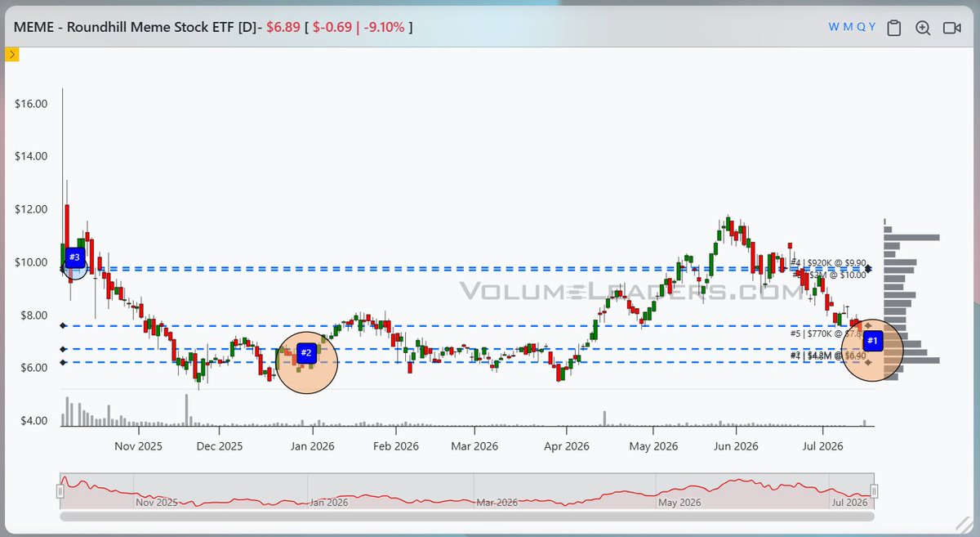Click the tall volume bar in late November

coord(187,410)
